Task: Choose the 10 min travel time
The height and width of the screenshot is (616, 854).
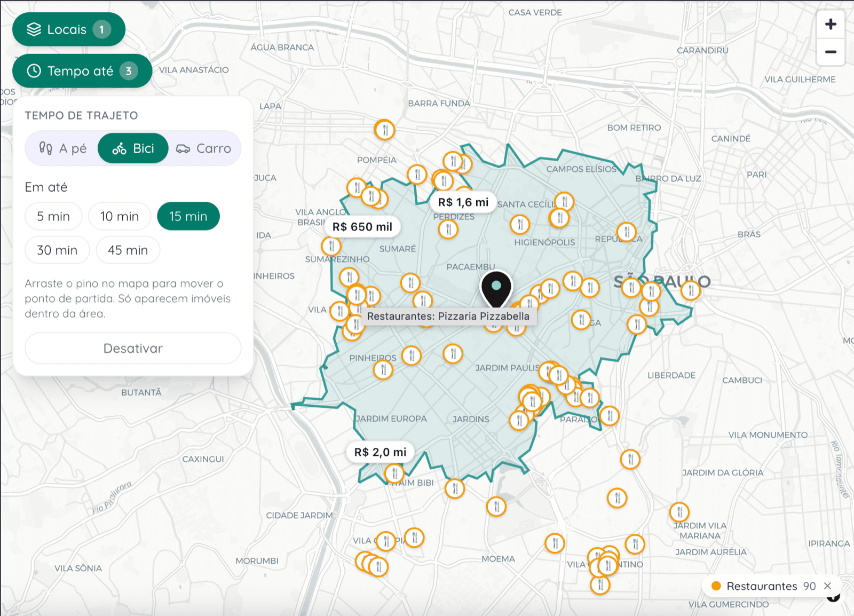Action: click(120, 216)
